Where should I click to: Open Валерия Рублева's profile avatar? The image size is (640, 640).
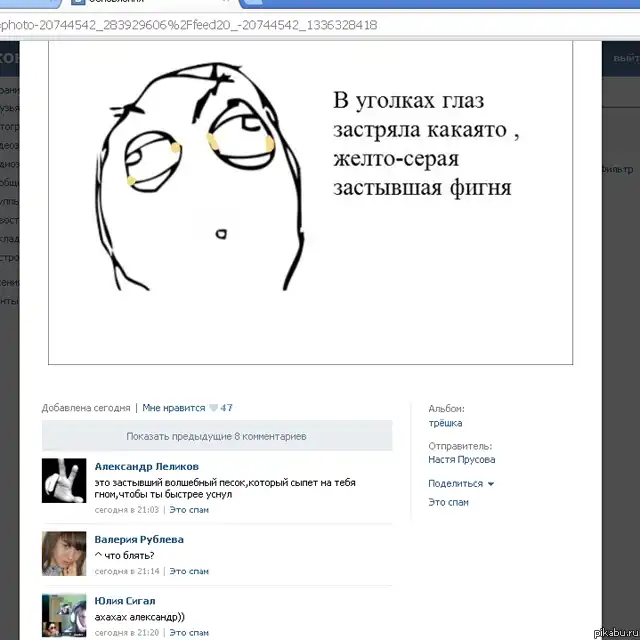click(64, 553)
